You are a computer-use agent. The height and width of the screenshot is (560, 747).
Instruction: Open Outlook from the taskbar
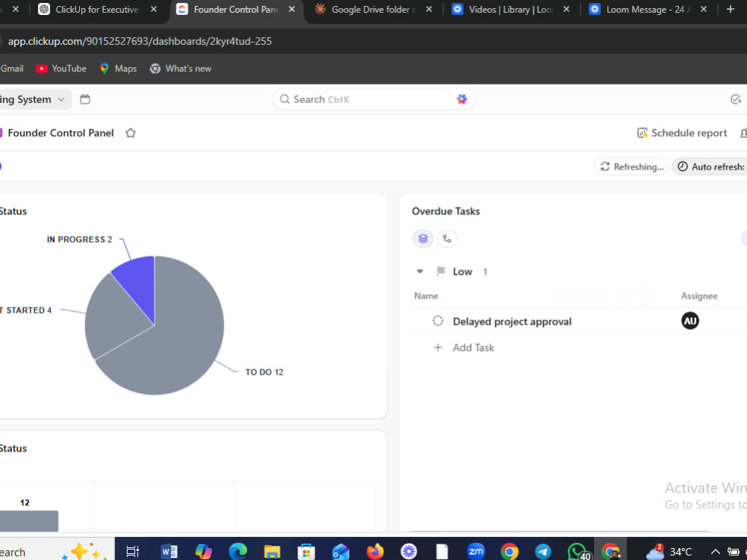pyautogui.click(x=341, y=552)
